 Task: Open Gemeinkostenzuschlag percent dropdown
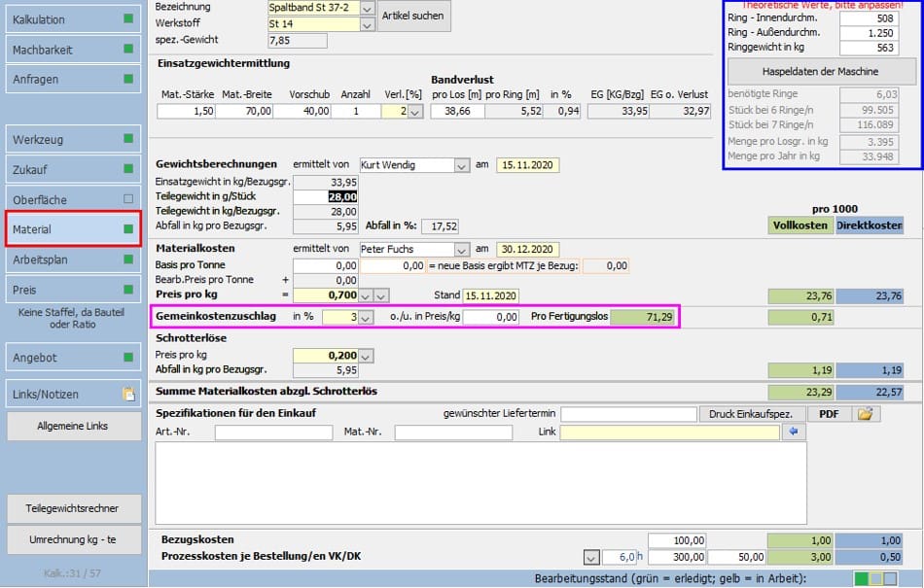[x=366, y=317]
